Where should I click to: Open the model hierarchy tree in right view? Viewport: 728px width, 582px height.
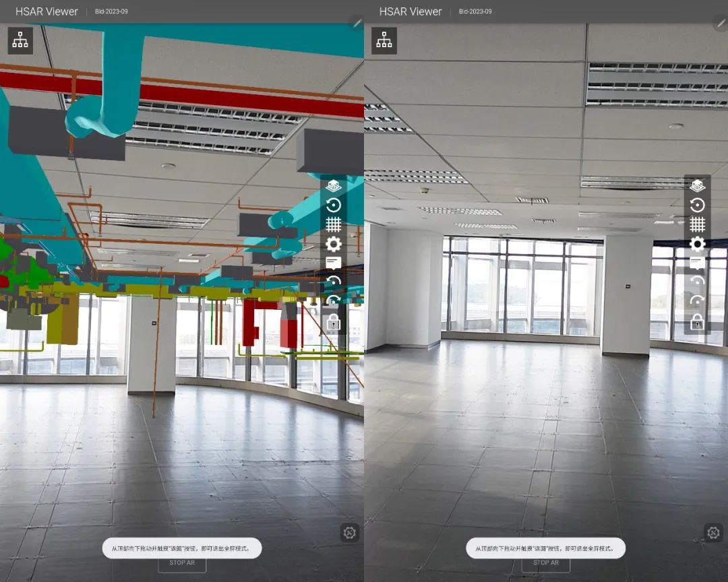tap(384, 40)
